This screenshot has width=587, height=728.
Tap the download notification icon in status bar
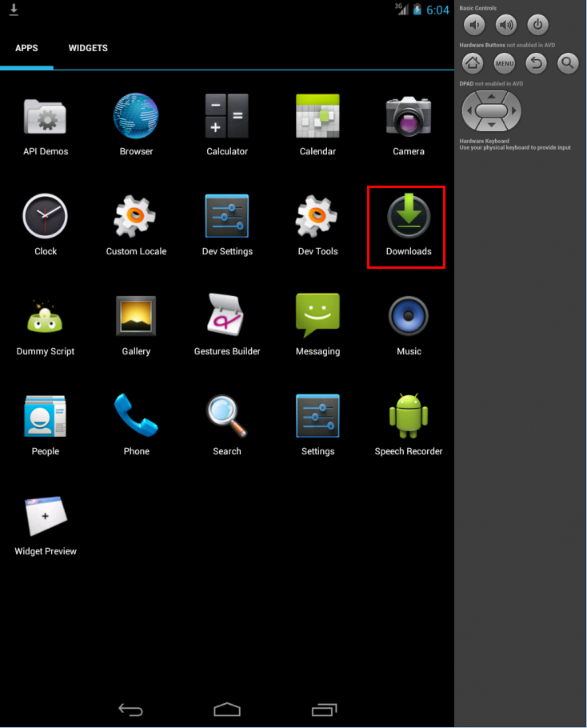click(x=14, y=10)
